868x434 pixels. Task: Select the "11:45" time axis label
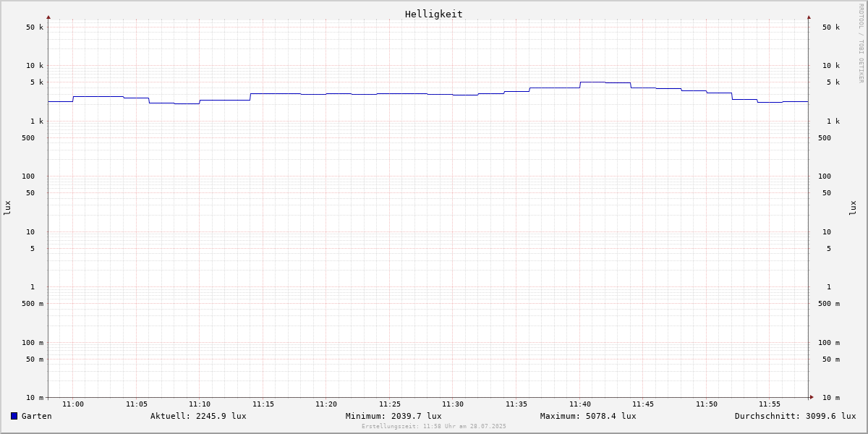(643, 404)
